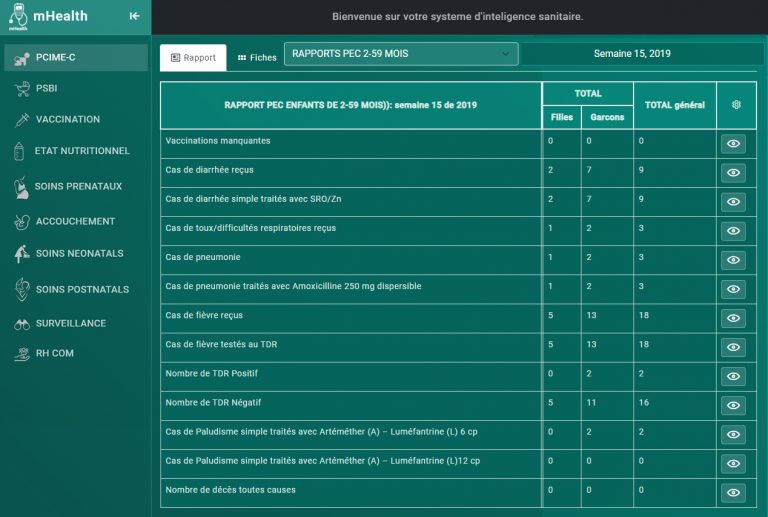Click the Surveillance binoculars icon
This screenshot has height=517, width=768.
coord(21,324)
